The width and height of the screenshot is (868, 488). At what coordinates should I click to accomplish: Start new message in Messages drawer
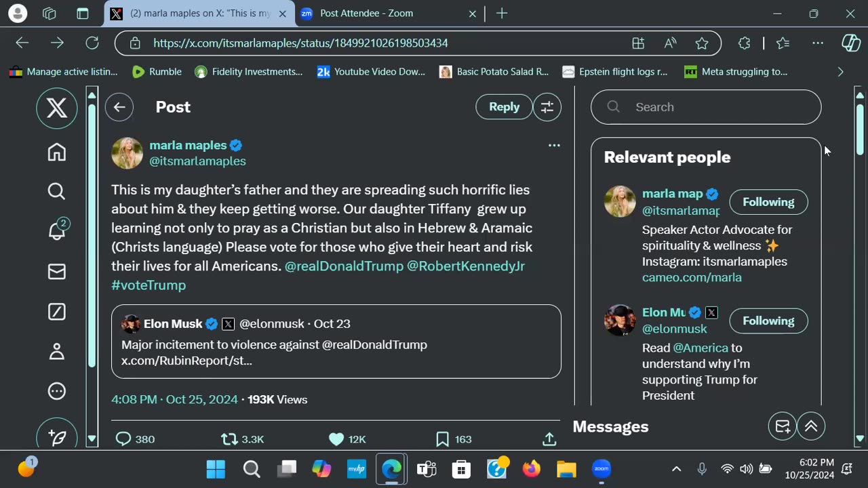click(x=783, y=426)
